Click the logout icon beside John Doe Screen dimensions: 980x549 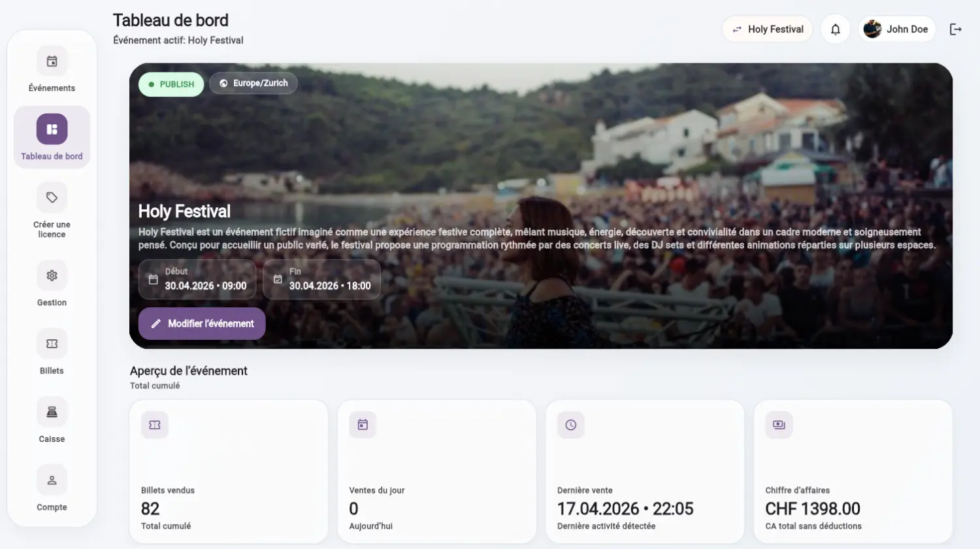click(955, 29)
